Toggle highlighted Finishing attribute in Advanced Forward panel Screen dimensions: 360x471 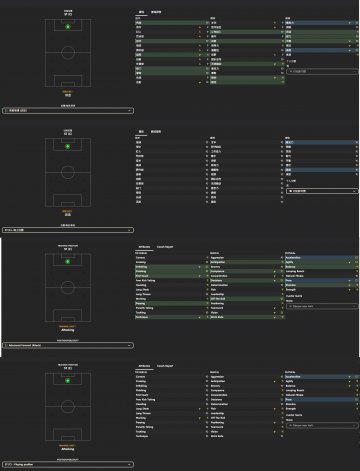(x=172, y=271)
